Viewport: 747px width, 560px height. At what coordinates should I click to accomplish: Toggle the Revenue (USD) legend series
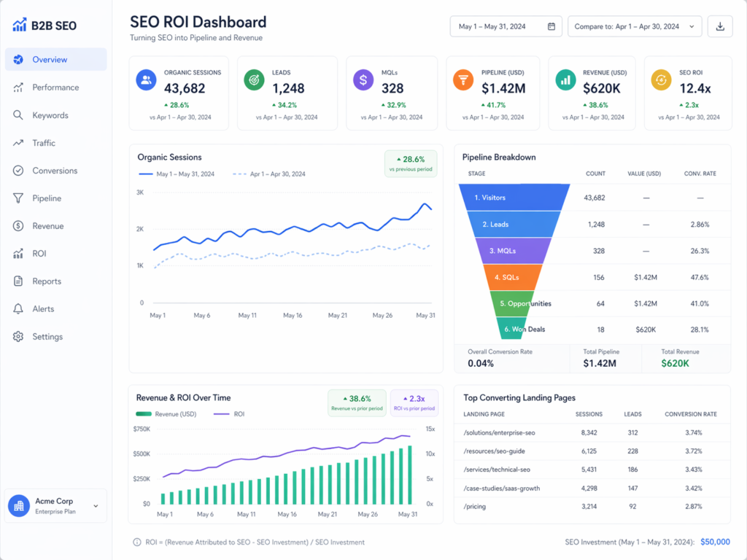coord(166,414)
